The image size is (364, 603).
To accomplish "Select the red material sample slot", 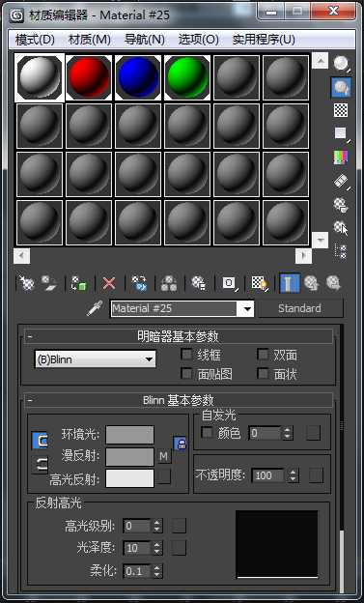I will tap(89, 77).
